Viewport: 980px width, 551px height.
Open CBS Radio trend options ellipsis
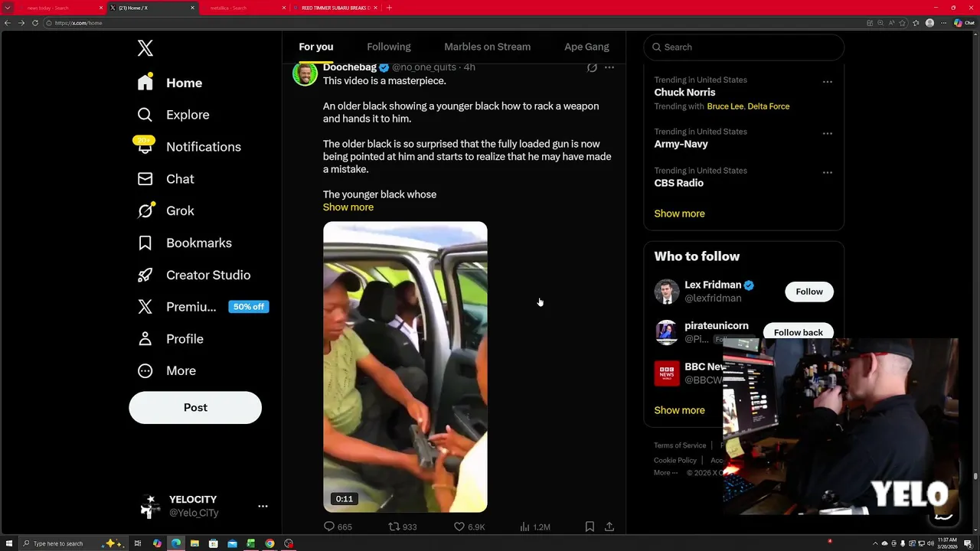point(828,172)
